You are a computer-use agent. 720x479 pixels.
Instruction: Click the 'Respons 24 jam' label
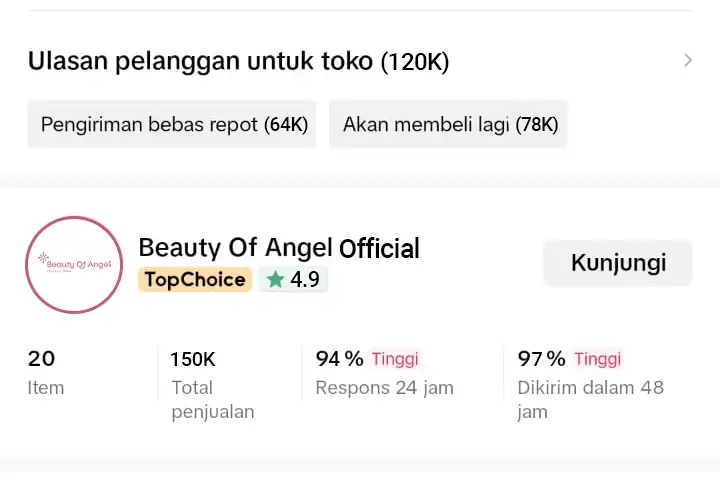[x=384, y=388]
